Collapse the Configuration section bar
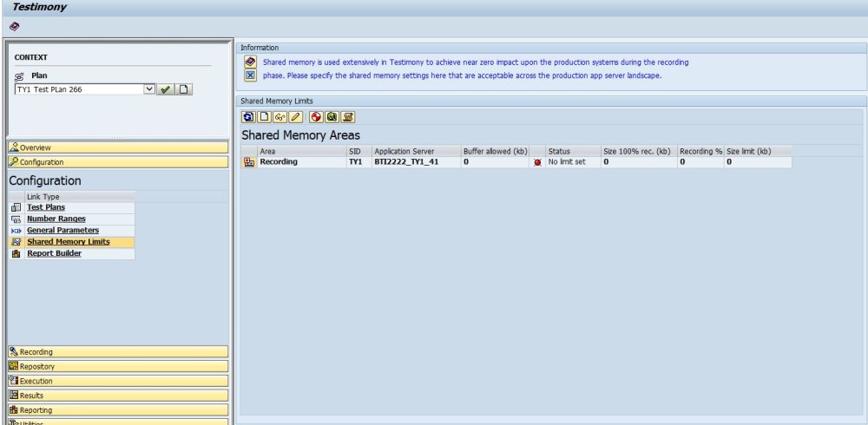Viewport: 868px width, 425px height. point(118,162)
